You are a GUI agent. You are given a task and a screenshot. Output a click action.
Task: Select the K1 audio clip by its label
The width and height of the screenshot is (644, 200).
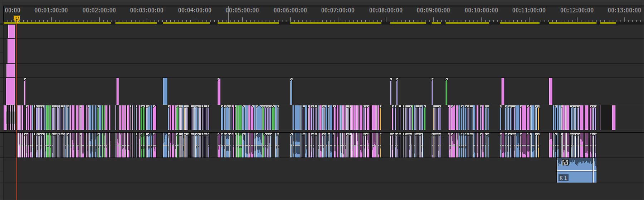(563, 178)
